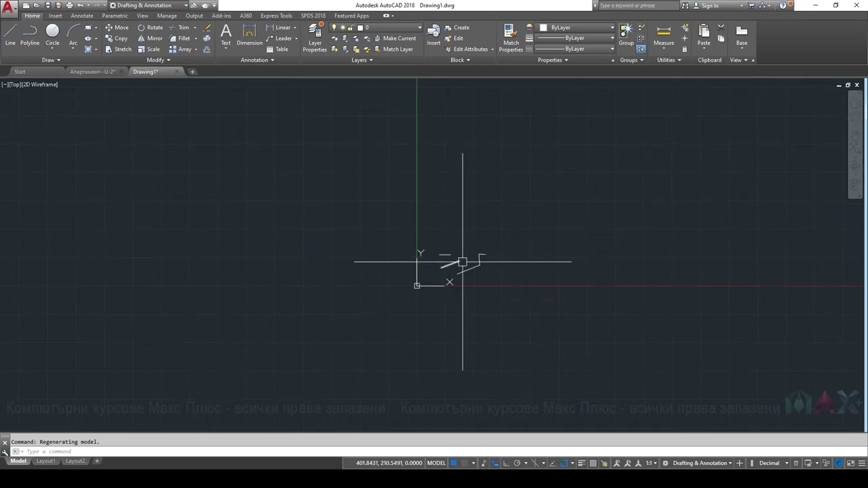Click the Cut icon in Clipboard panel
The height and width of the screenshot is (488, 868).
click(x=721, y=28)
